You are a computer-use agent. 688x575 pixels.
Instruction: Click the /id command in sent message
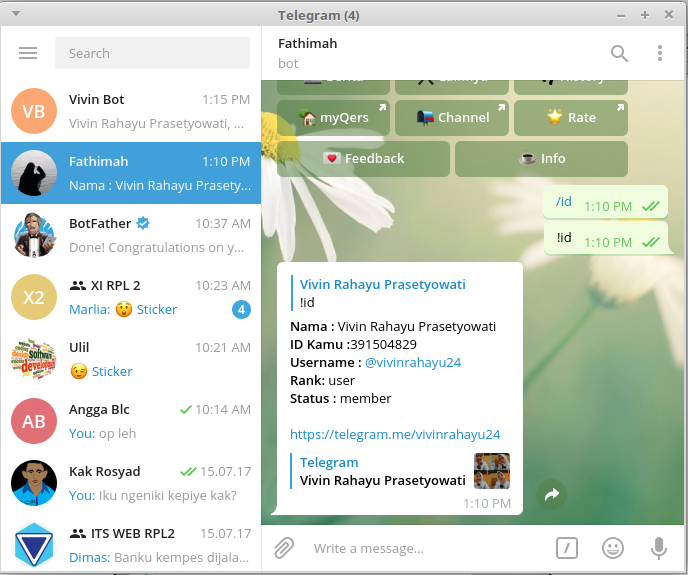coord(564,201)
